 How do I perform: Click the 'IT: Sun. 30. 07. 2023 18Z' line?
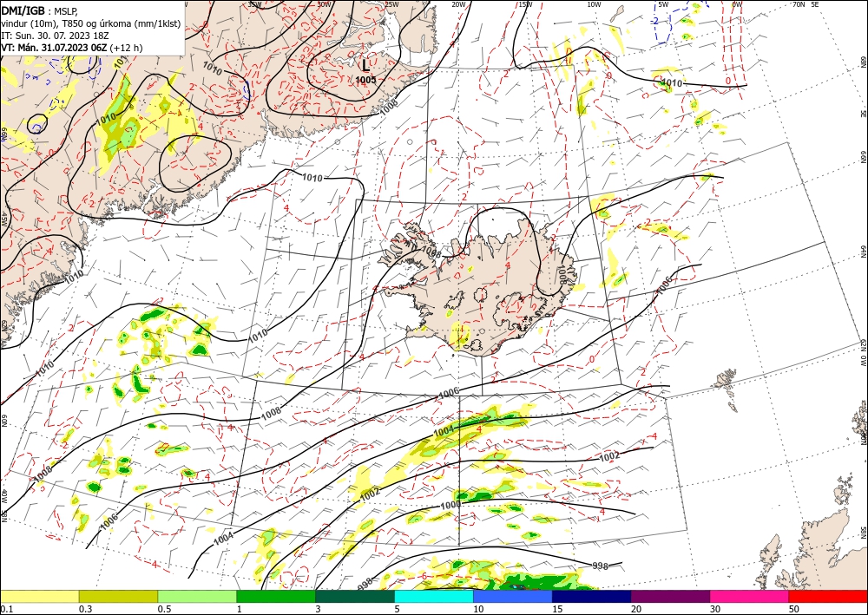pos(55,35)
